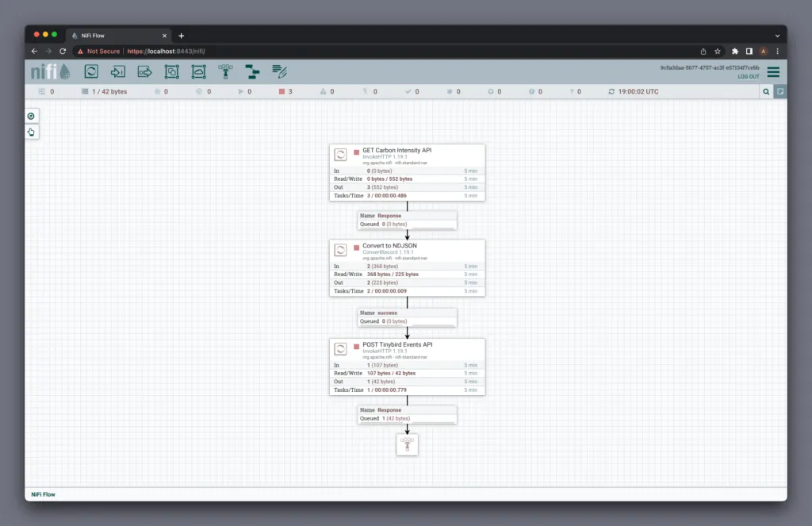Select the Processor icon in the toolbar

coord(91,71)
